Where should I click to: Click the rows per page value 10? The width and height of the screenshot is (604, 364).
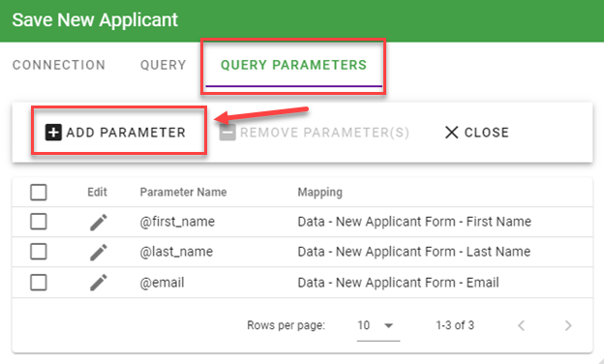(x=364, y=325)
